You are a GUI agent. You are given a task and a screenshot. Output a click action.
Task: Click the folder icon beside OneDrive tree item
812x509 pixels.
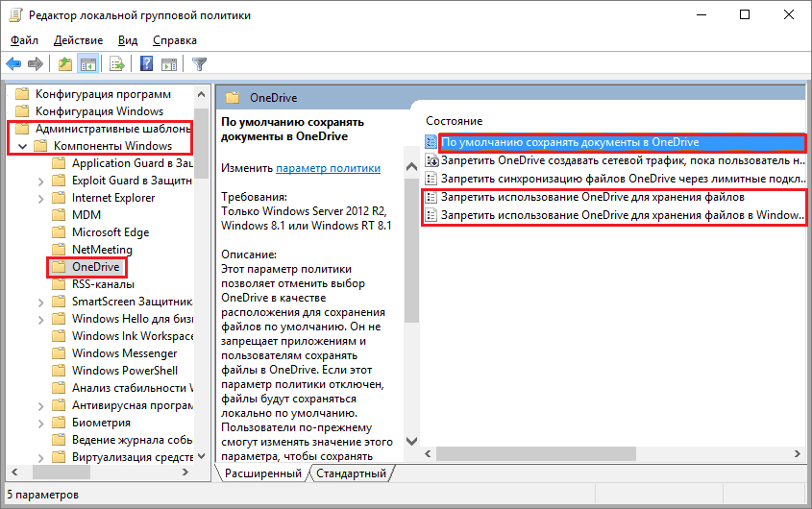pyautogui.click(x=59, y=267)
